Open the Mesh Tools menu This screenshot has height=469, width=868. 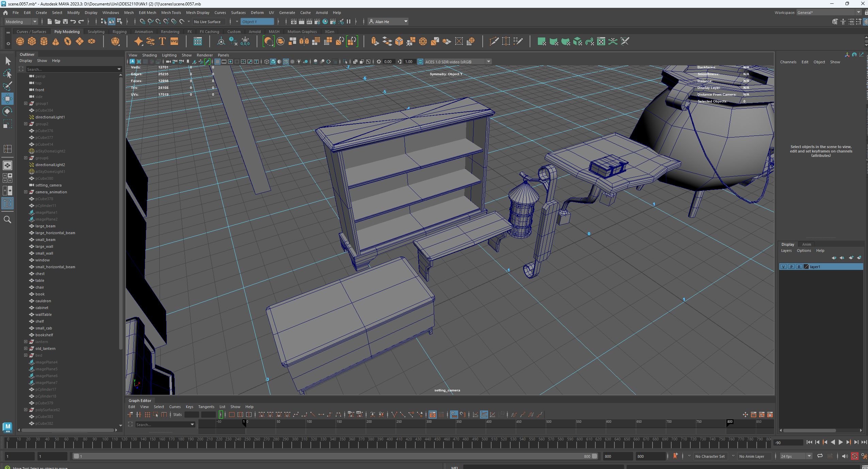[171, 13]
